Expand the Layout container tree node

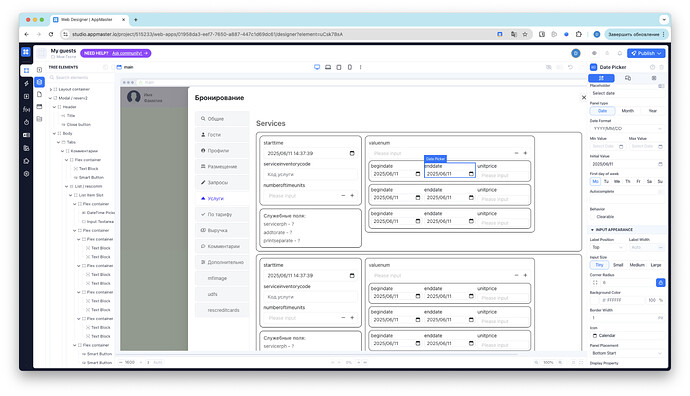tap(51, 89)
